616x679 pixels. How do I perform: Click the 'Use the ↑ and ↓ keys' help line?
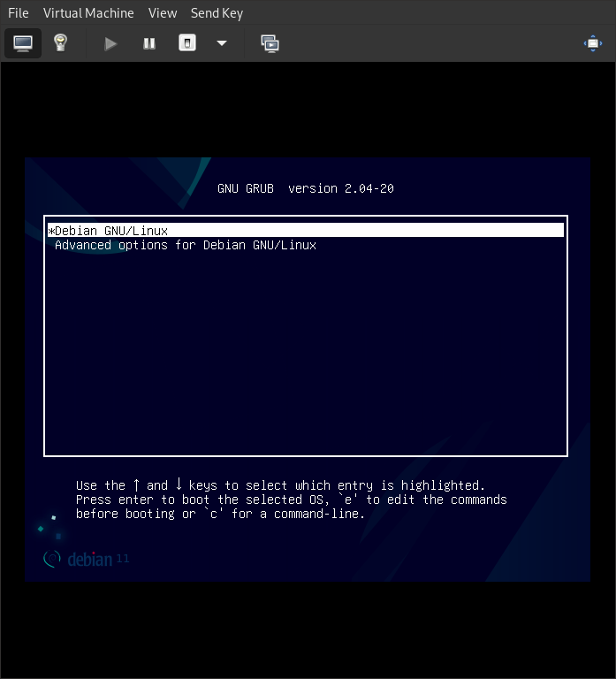tap(280, 485)
